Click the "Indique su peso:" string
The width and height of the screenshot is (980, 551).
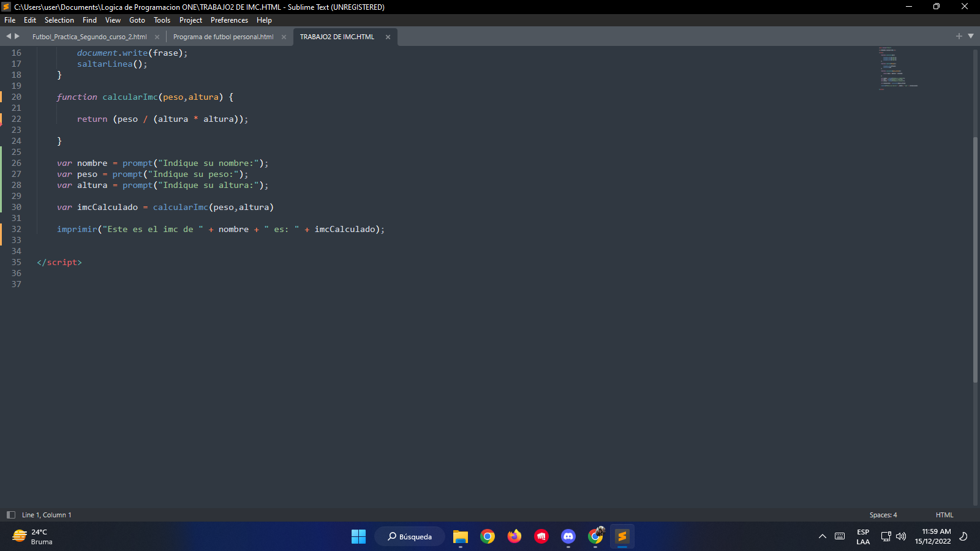(x=193, y=174)
